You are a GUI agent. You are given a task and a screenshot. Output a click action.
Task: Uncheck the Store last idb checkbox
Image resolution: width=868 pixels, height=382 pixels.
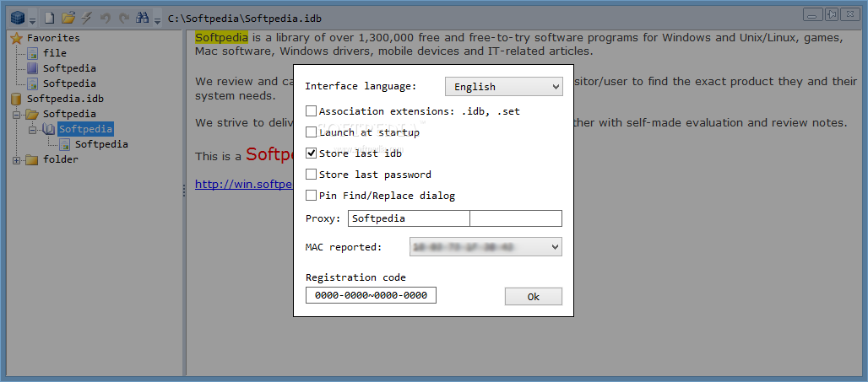tap(311, 153)
